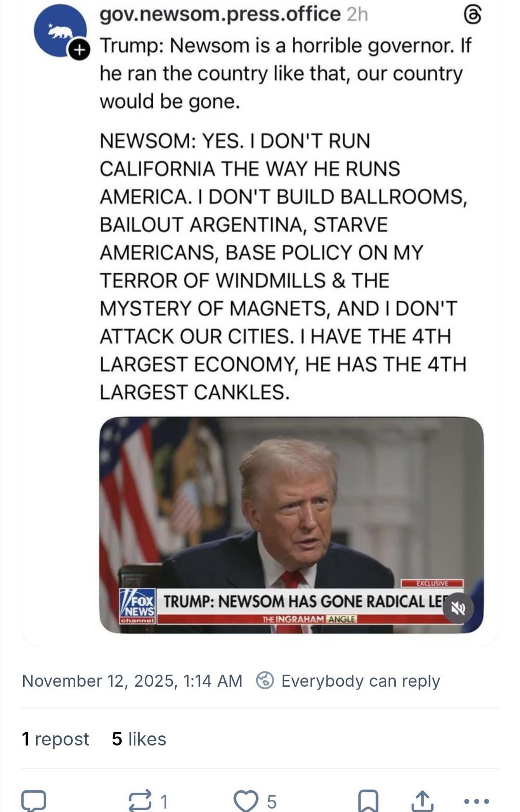This screenshot has height=812, width=520.
Task: Repost this thread using the arrows icon
Action: click(x=140, y=801)
